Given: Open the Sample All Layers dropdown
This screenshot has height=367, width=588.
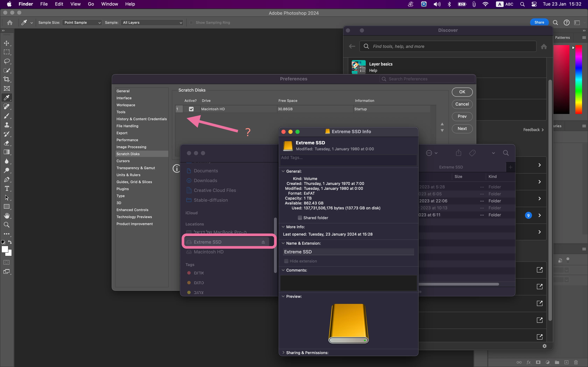Looking at the screenshot, I should point(152,23).
